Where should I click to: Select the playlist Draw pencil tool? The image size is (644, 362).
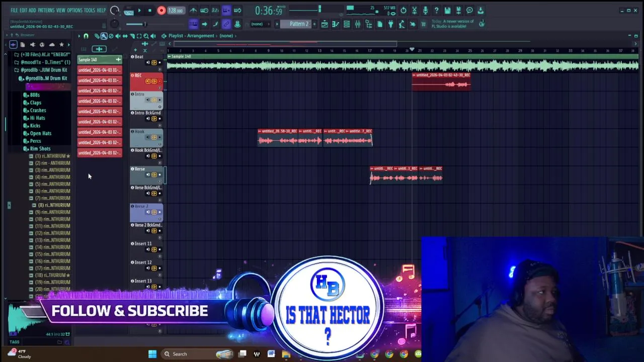[x=97, y=36]
